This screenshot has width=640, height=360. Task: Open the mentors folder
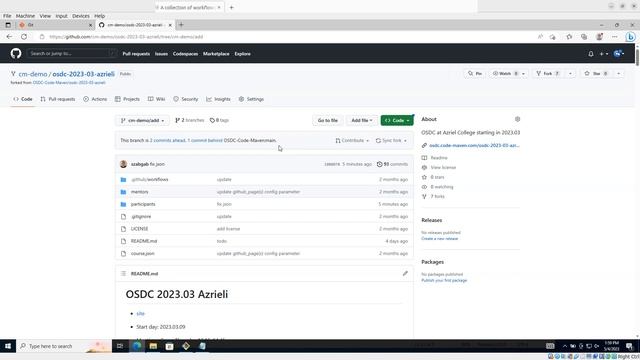[140, 192]
